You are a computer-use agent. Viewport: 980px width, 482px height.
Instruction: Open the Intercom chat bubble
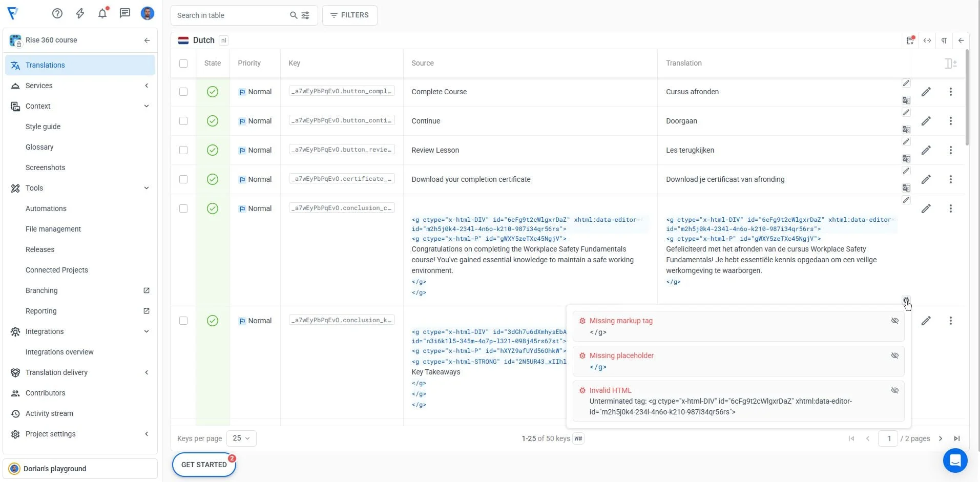point(955,460)
